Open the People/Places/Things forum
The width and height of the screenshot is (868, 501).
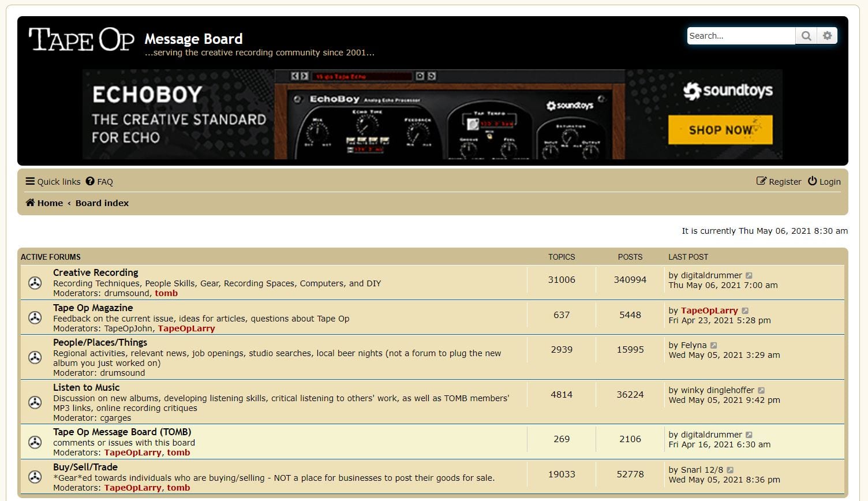click(100, 342)
